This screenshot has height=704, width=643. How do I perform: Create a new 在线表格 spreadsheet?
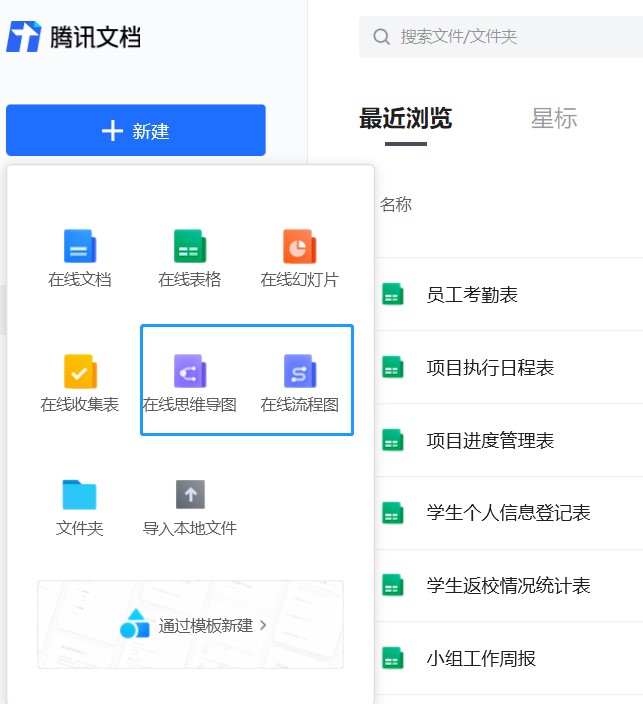click(x=189, y=258)
